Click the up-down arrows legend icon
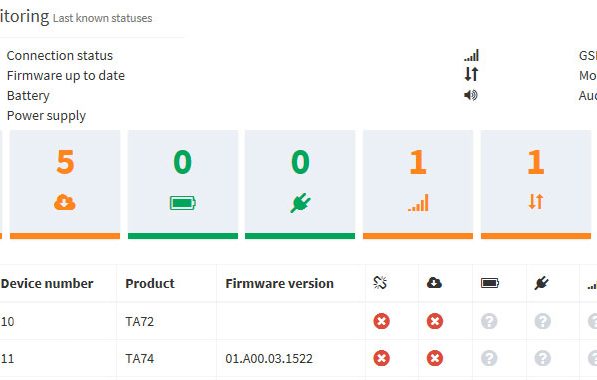597x380 pixels. (471, 74)
